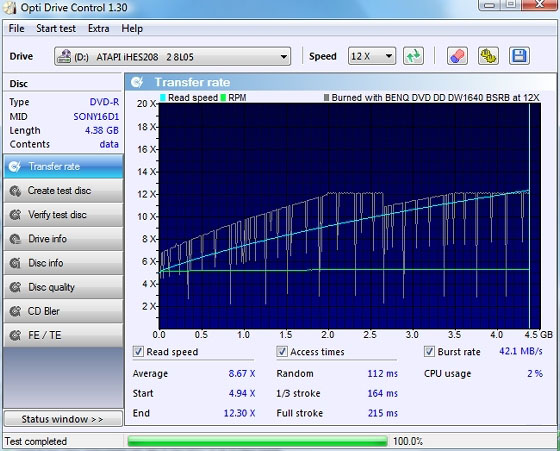The image size is (560, 451).
Task: Toggle the Access times checkbox
Action: pos(282,352)
